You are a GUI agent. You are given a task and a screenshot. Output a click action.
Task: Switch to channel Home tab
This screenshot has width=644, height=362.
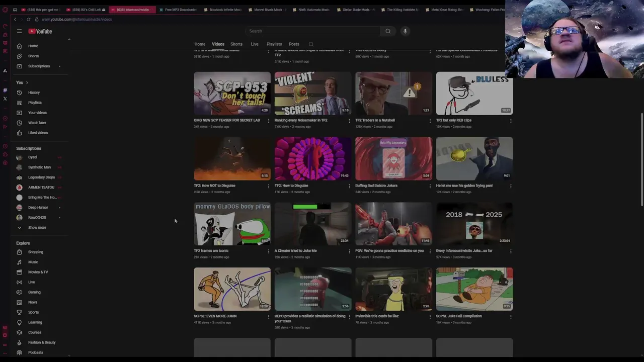200,44
